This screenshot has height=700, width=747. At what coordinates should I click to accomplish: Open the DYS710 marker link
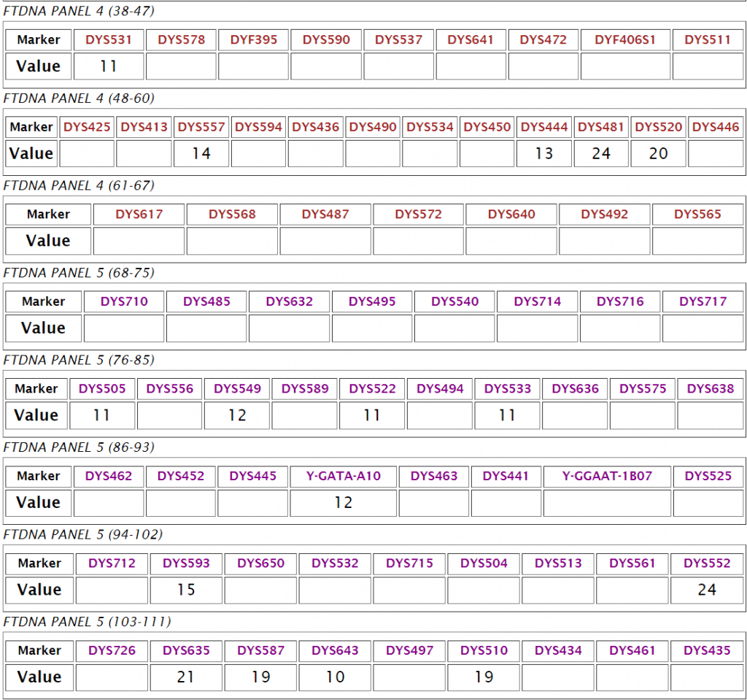124,301
